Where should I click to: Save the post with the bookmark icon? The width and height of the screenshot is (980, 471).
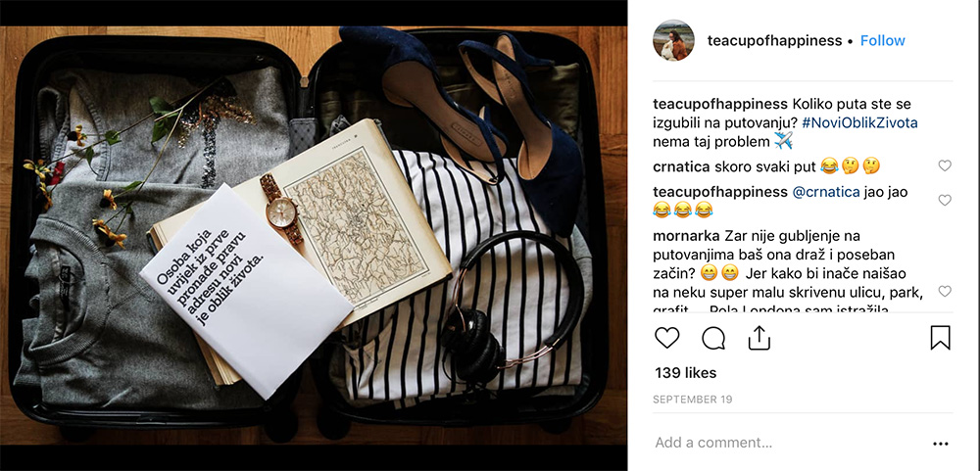coord(940,337)
